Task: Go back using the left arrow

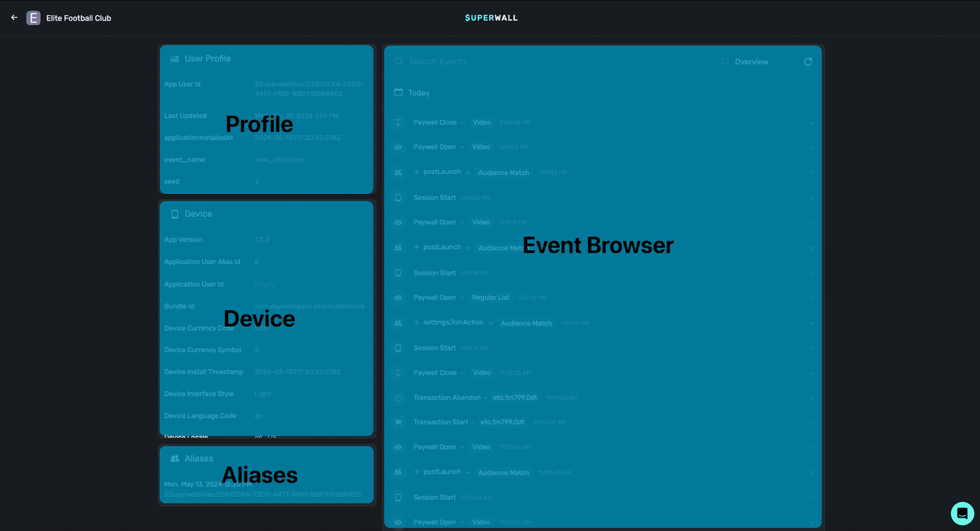Action: tap(14, 18)
